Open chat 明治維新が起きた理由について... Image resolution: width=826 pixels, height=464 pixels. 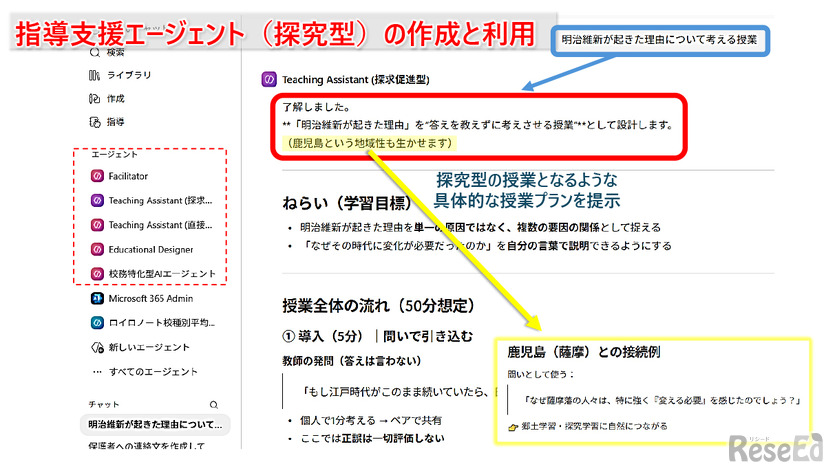(155, 424)
